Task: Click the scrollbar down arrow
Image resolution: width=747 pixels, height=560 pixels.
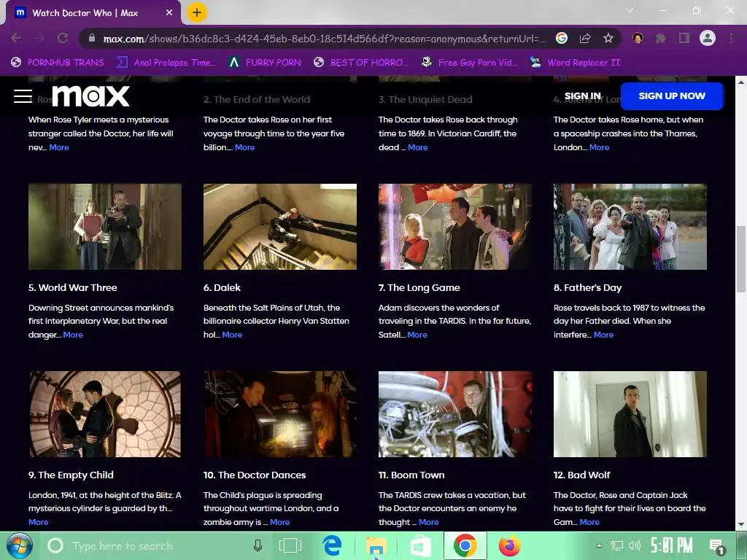Action: pos(741,525)
